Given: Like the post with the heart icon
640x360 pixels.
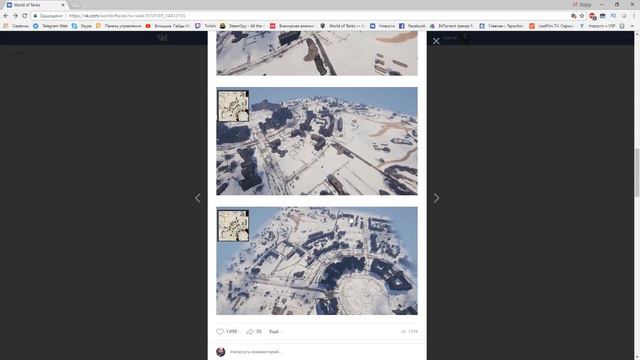Looking at the screenshot, I should pyautogui.click(x=220, y=331).
